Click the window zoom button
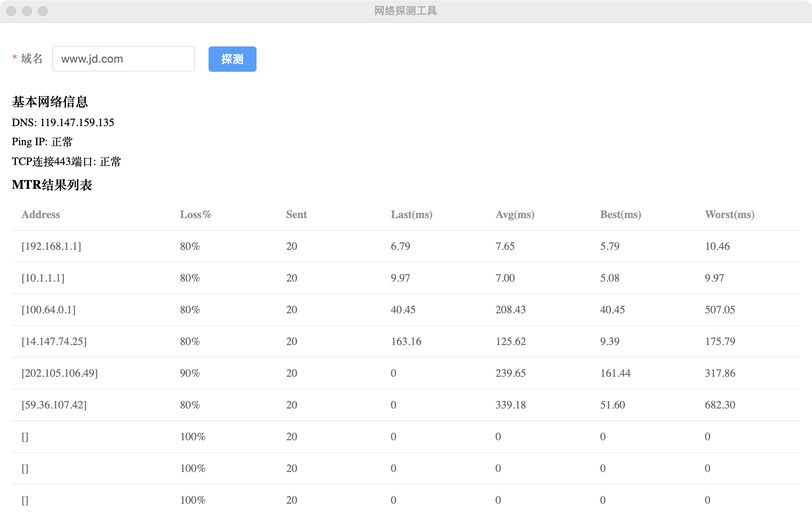 (43, 11)
